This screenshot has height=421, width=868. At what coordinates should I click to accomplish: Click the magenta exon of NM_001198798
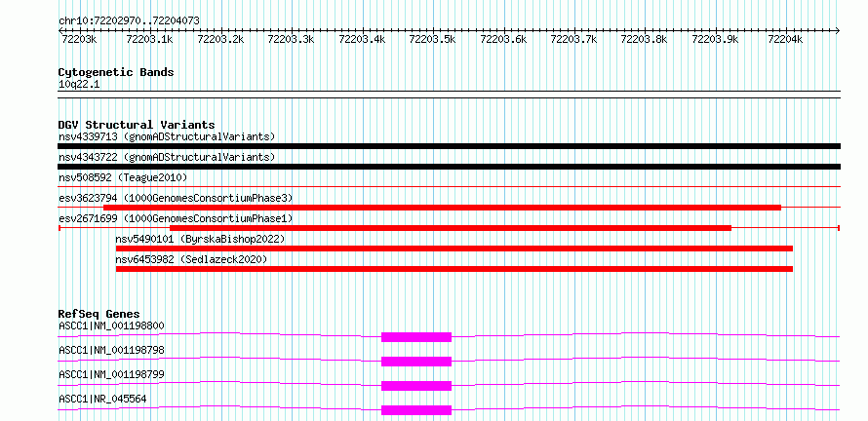(416, 362)
